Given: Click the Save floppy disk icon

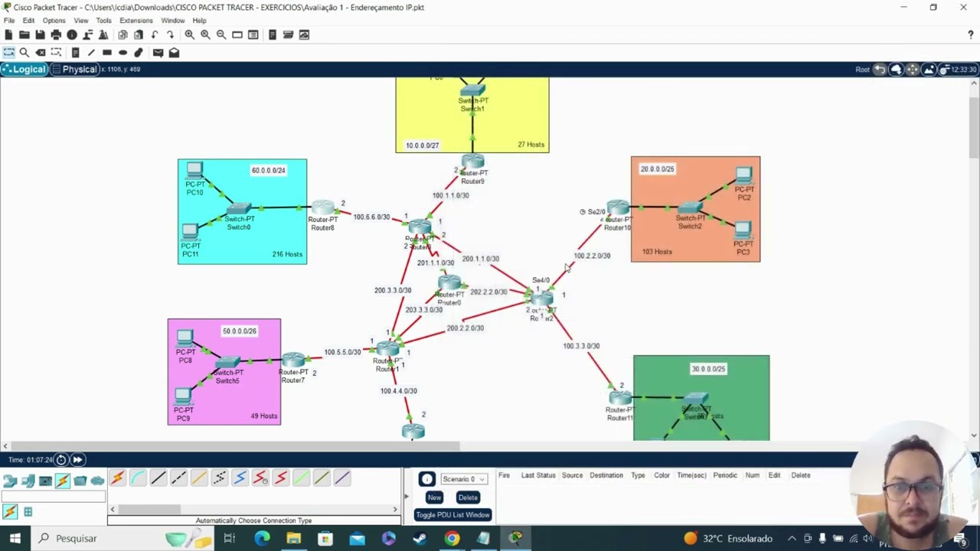Looking at the screenshot, I should (40, 34).
